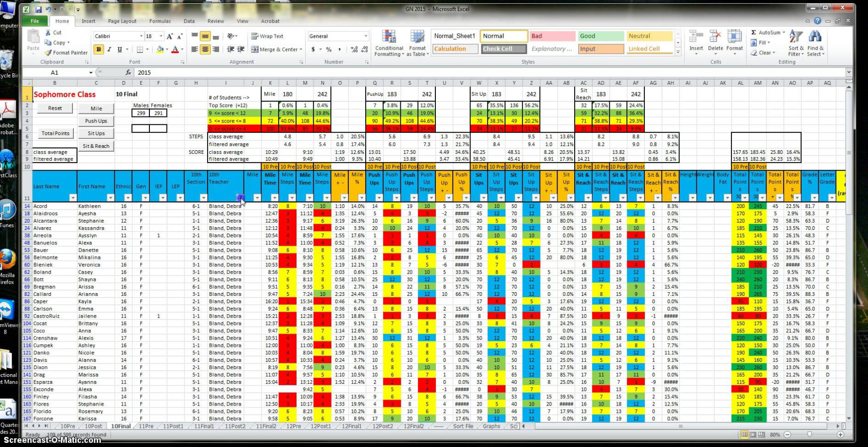
Task: Toggle Wrap Text on the selection
Action: (268, 36)
